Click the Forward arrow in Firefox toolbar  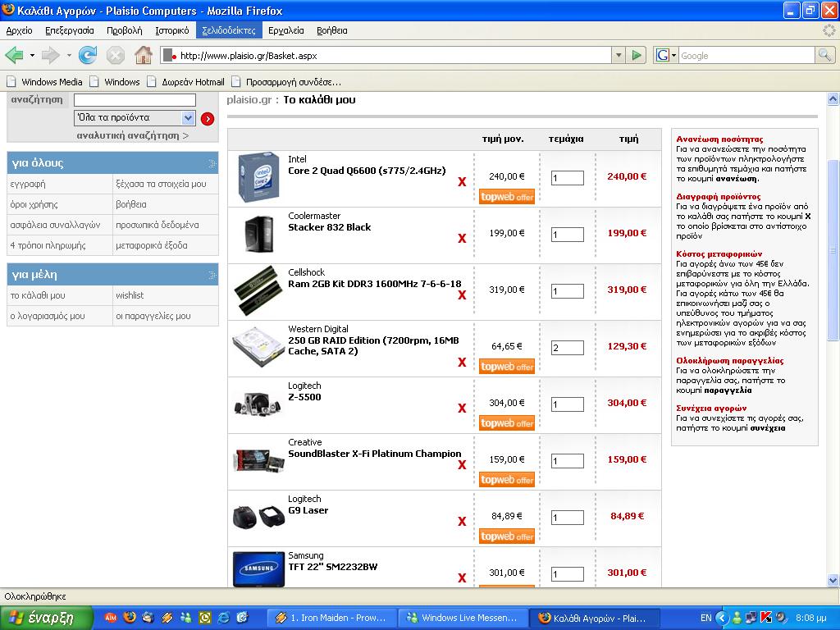pyautogui.click(x=50, y=55)
